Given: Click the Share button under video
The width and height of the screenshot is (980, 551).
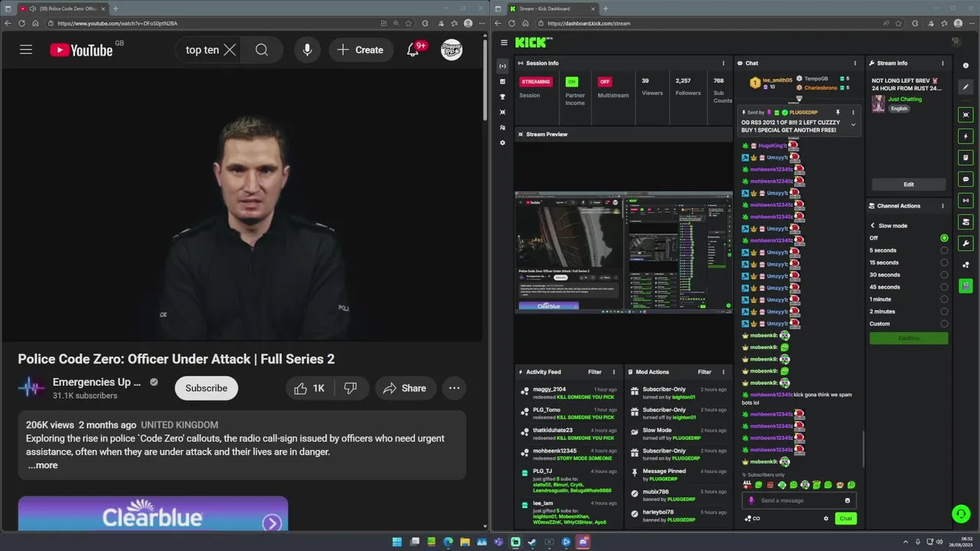Looking at the screenshot, I should click(405, 388).
